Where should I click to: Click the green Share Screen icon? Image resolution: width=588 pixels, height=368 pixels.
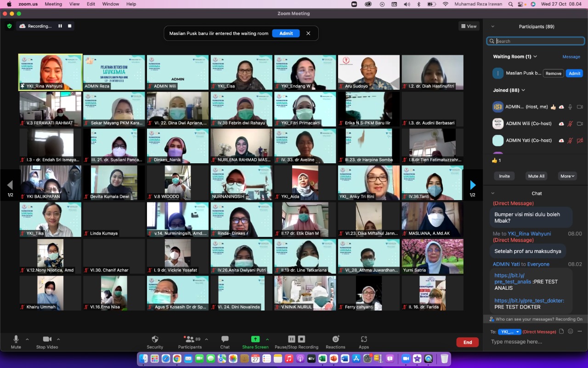pos(255,339)
